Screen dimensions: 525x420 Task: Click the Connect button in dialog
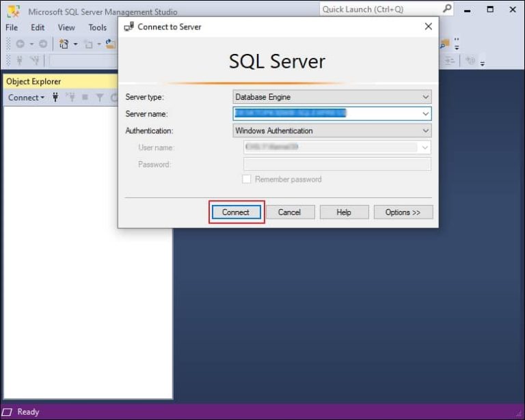[237, 212]
